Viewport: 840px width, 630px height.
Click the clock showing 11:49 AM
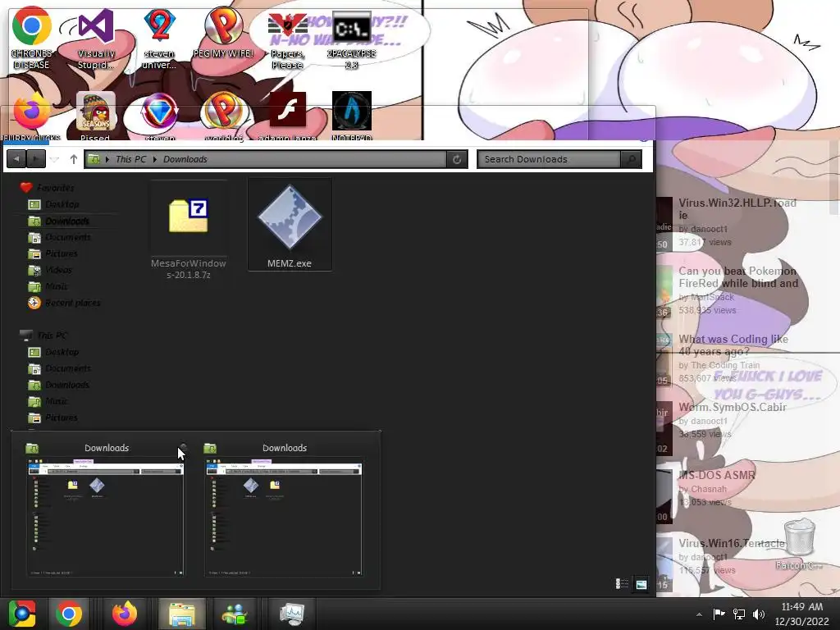click(802, 607)
